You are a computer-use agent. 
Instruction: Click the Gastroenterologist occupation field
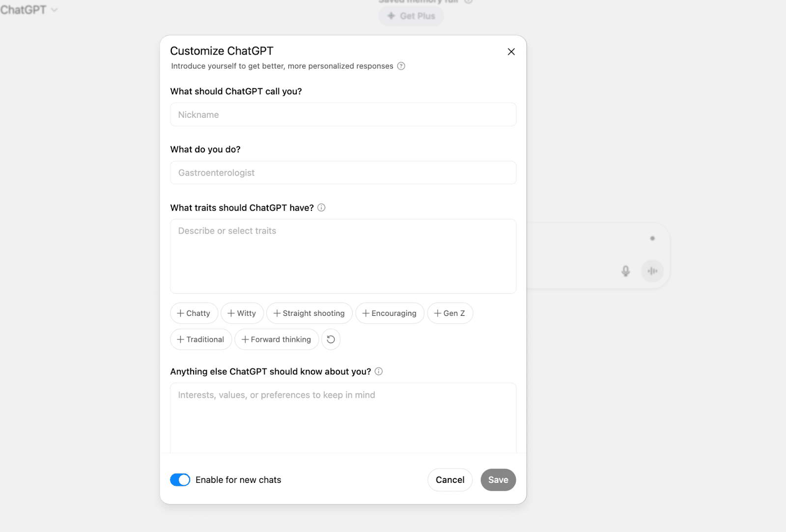pyautogui.click(x=343, y=172)
